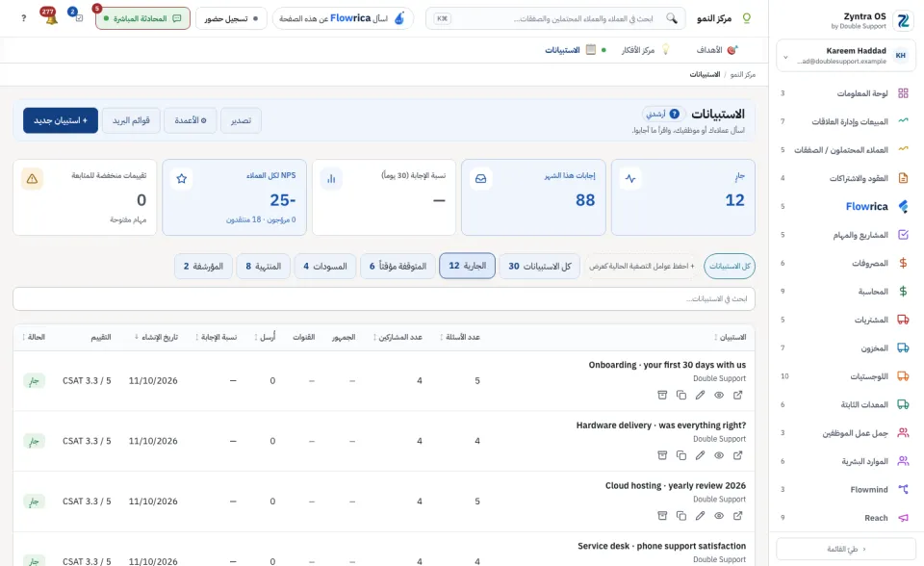924x566 pixels.
Task: Click the help question mark icon
Action: (x=23, y=18)
